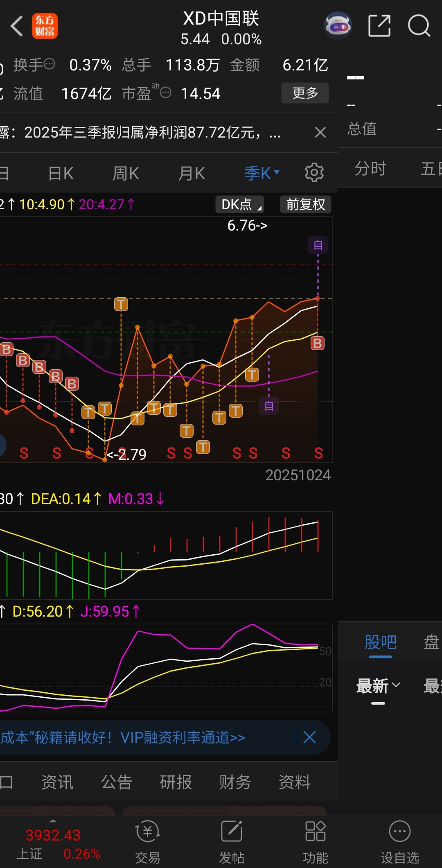Expand the 上证 index ticker arrow
442x868 pixels.
pos(53,821)
